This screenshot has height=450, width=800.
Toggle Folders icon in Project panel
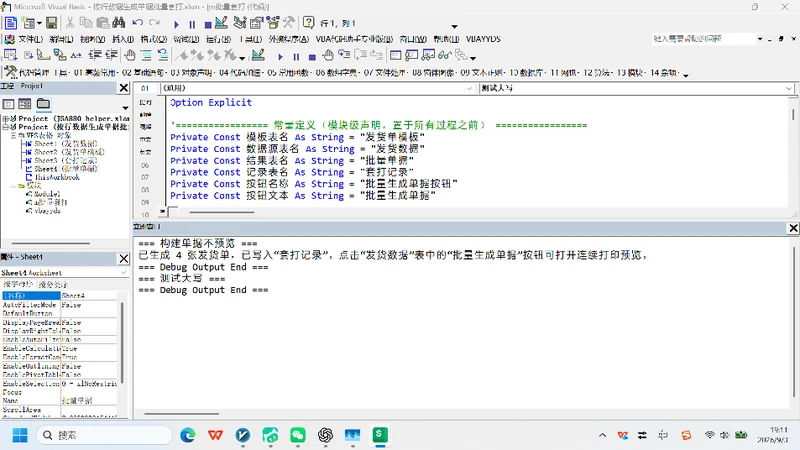point(43,104)
